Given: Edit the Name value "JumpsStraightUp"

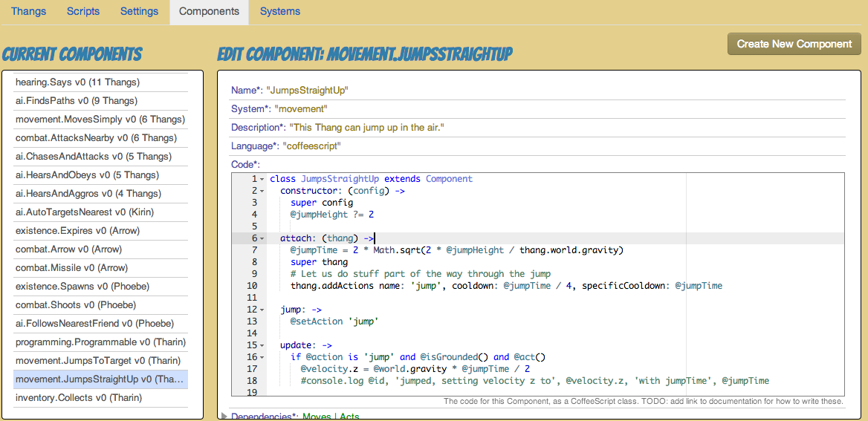Looking at the screenshot, I should point(307,91).
